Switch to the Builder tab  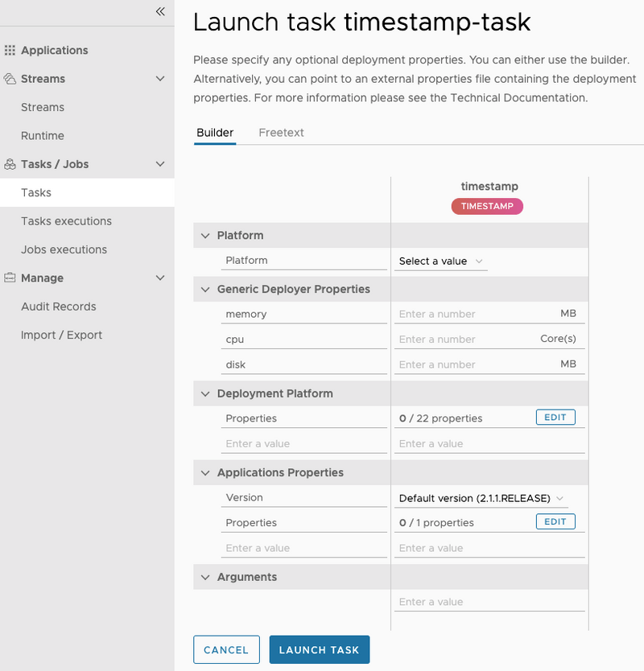point(215,132)
